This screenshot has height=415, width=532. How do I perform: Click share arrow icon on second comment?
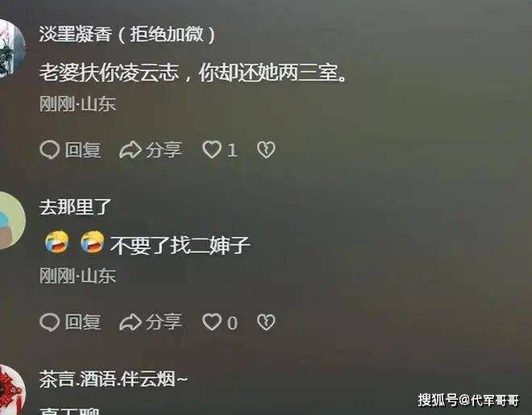pyautogui.click(x=130, y=322)
